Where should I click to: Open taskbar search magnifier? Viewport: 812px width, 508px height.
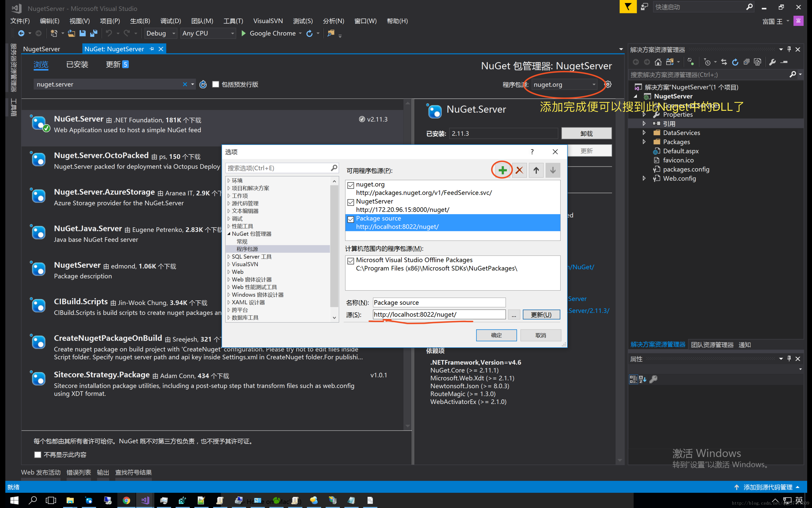point(33,500)
